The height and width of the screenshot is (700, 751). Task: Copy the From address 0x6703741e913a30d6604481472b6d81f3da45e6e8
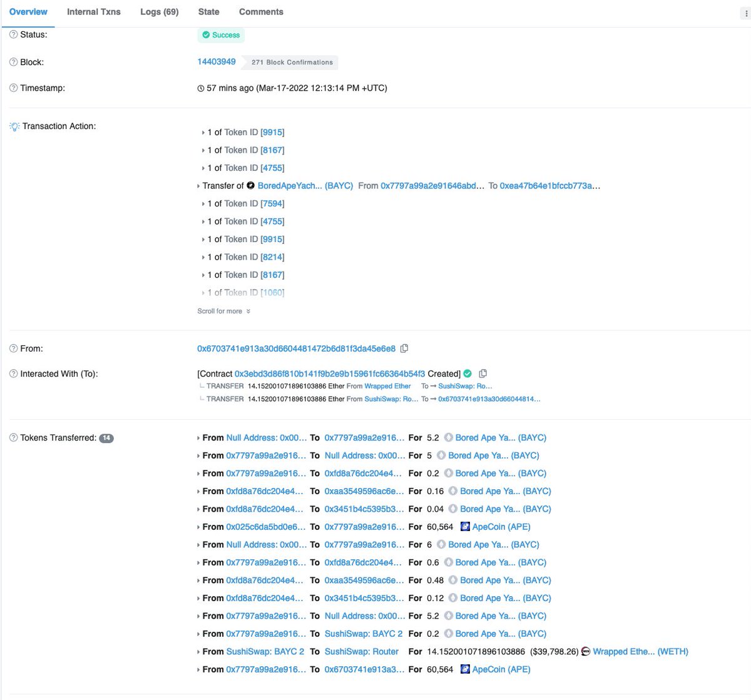coord(404,348)
